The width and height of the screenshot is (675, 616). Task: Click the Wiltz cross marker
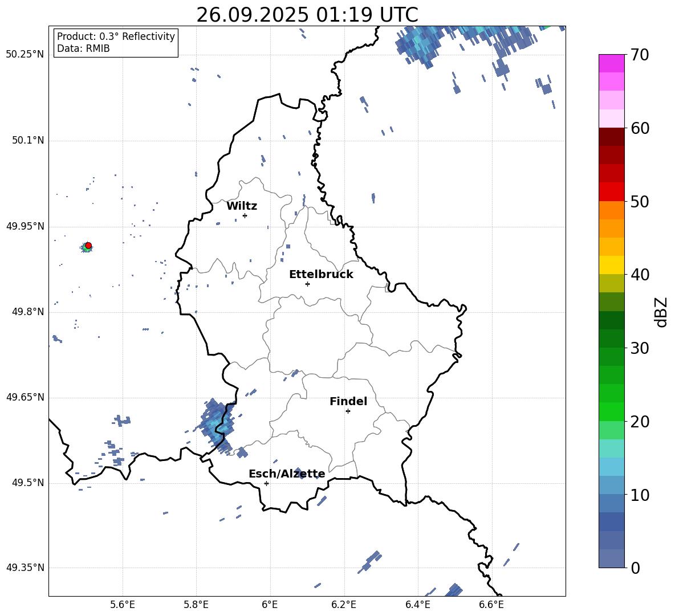245,215
